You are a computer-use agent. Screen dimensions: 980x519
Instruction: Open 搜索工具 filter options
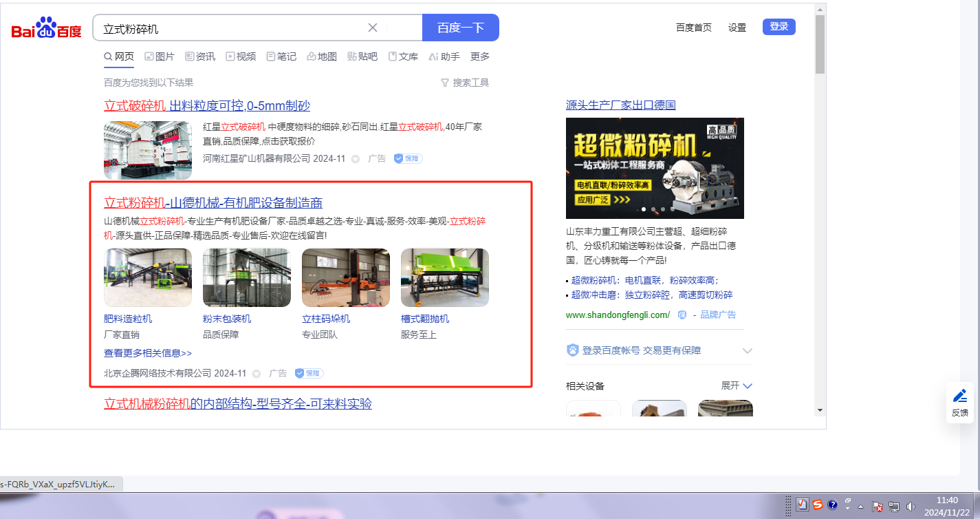465,83
